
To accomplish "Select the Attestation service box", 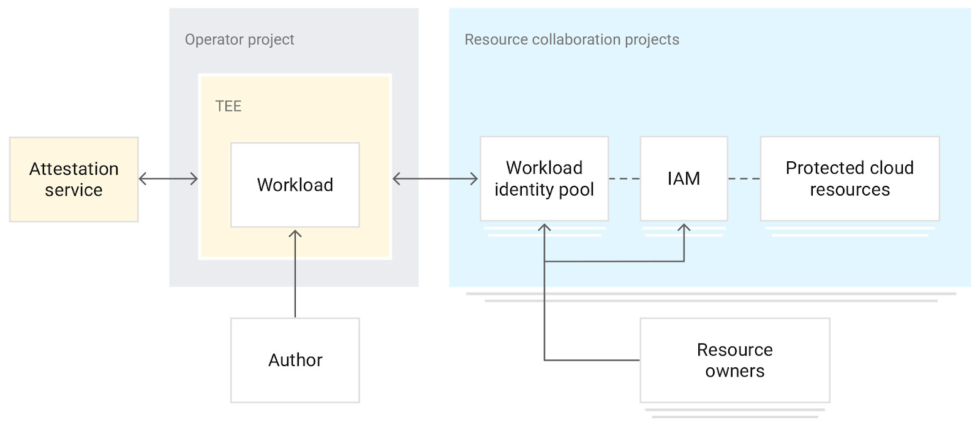I will coord(74,179).
